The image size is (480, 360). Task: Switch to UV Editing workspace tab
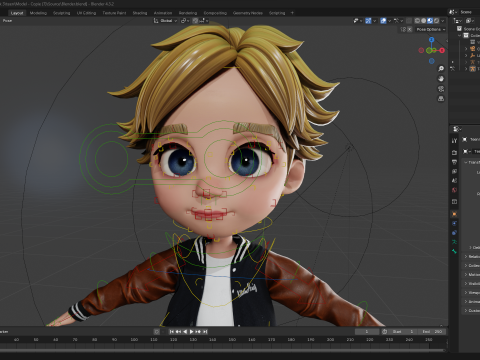pos(86,13)
